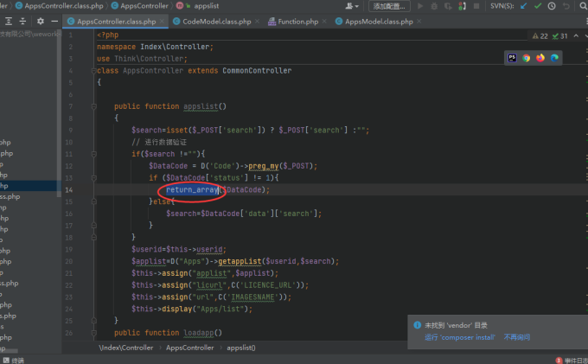This screenshot has width=588, height=364.
Task: Toggle fold end marker on line 25
Action: 93,321
